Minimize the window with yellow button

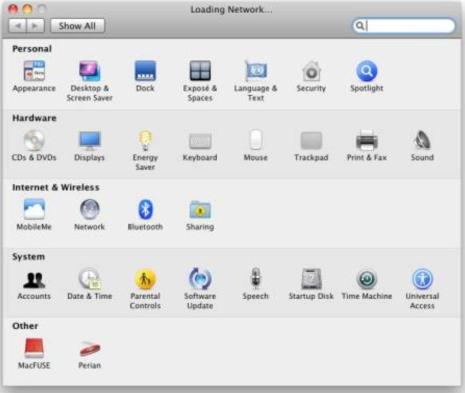[27, 9]
